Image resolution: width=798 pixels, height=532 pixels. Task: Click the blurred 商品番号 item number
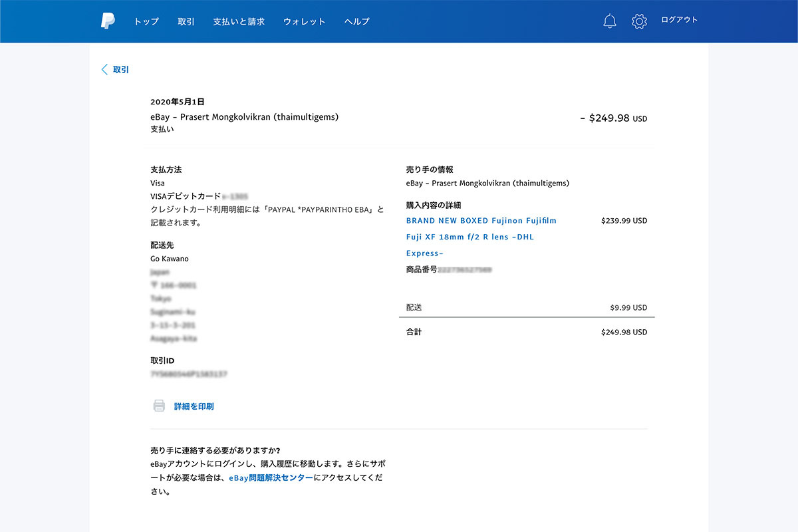[464, 270]
